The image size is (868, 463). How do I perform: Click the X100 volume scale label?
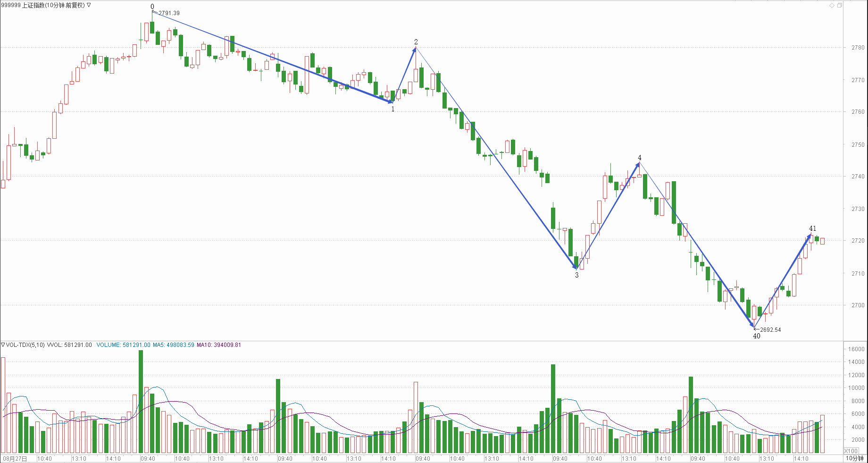tap(851, 451)
